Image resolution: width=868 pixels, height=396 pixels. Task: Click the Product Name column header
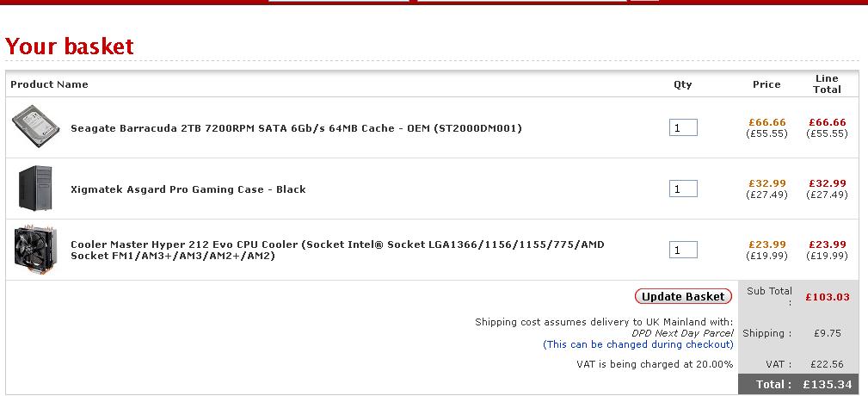49,84
